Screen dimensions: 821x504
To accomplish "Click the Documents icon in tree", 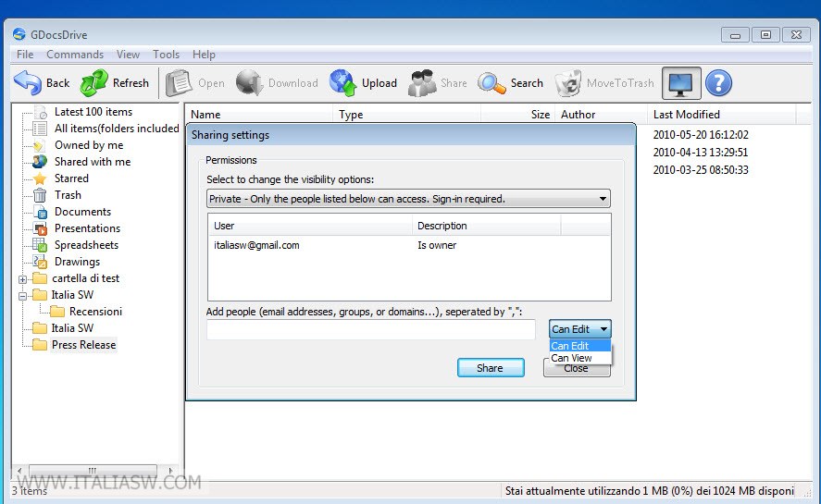I will [41, 212].
